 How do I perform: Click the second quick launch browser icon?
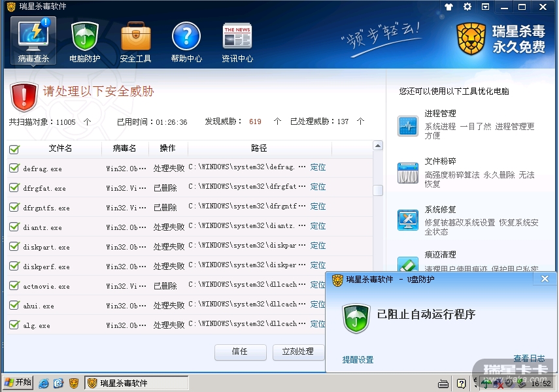[x=58, y=384]
